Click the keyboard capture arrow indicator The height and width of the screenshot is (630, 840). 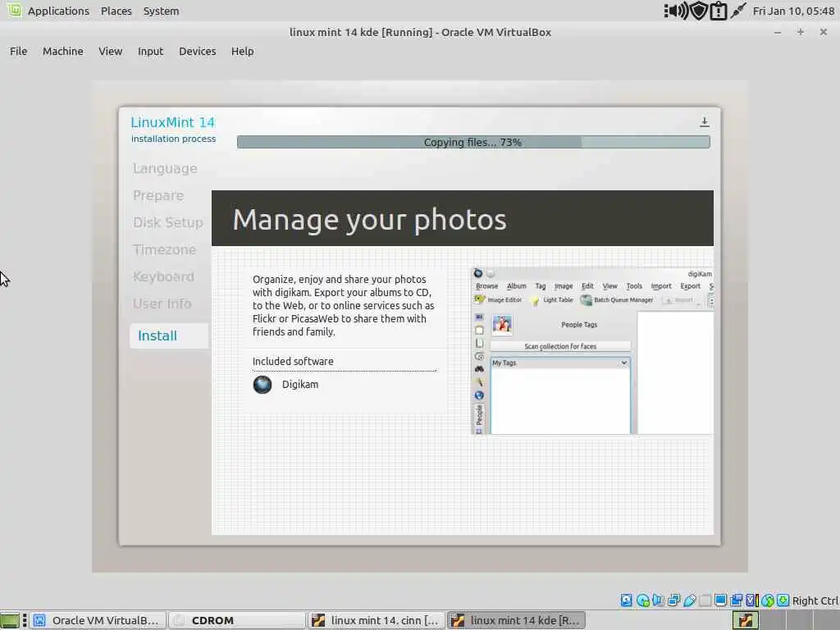[x=783, y=600]
